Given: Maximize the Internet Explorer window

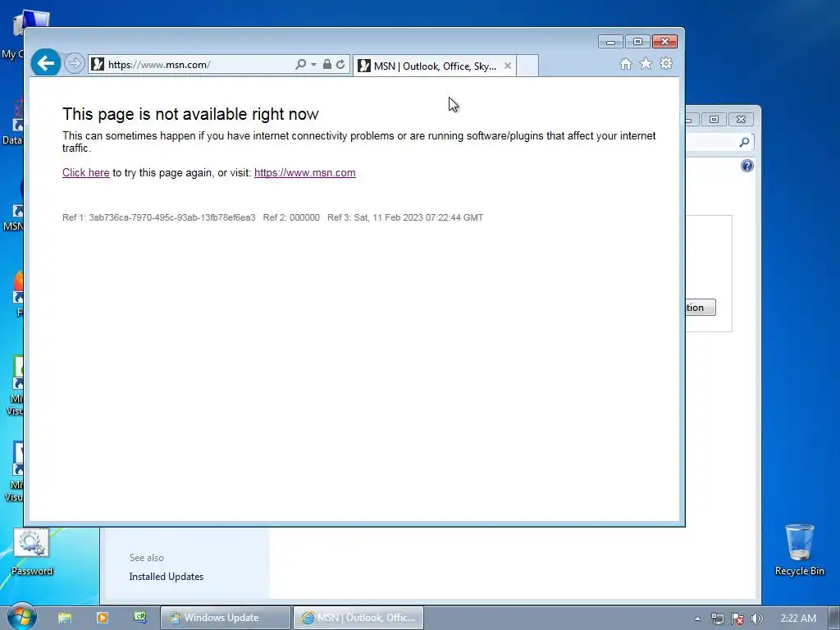Looking at the screenshot, I should click(637, 41).
